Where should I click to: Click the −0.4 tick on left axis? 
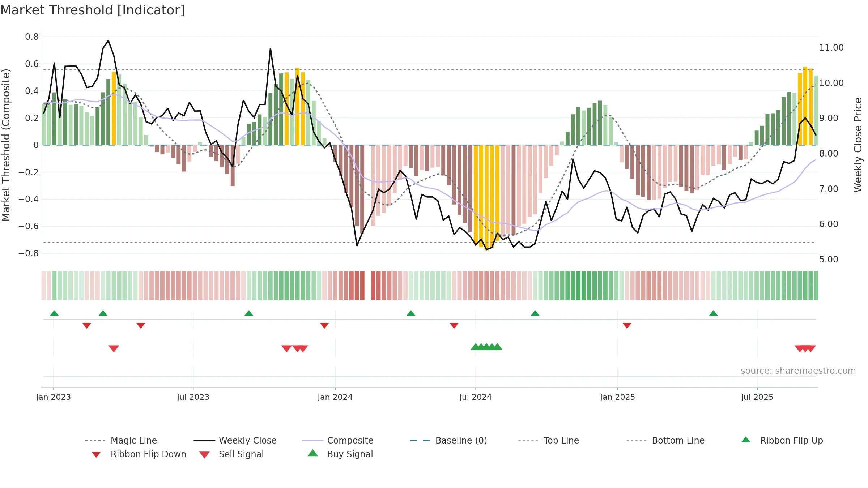(29, 199)
